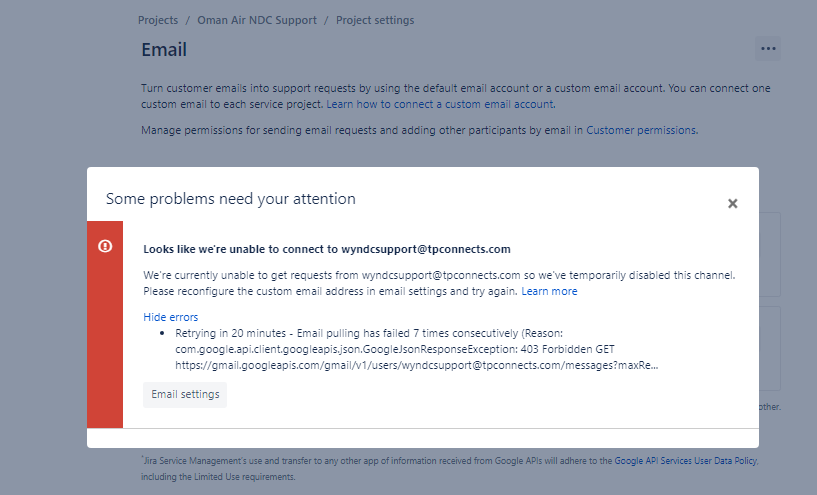Viewport: 817px width, 495px height.
Task: Navigate to Project settings breadcrumb
Action: [x=375, y=20]
